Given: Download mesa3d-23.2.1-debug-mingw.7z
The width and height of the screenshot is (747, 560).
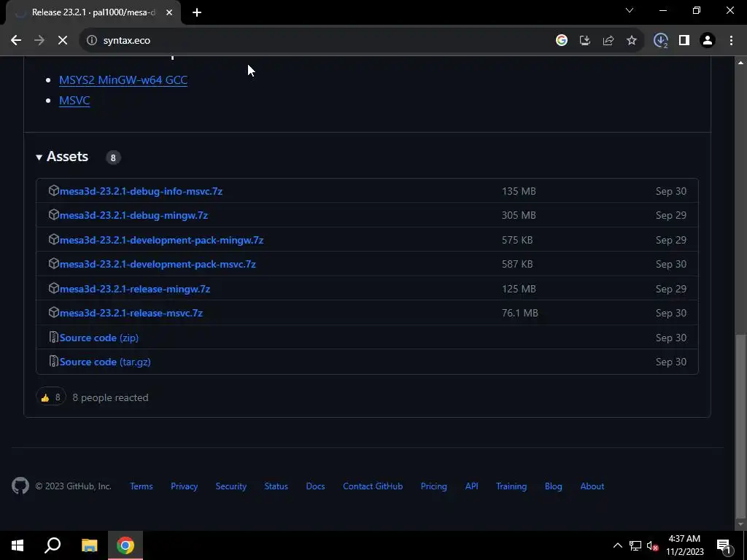Looking at the screenshot, I should 134,215.
